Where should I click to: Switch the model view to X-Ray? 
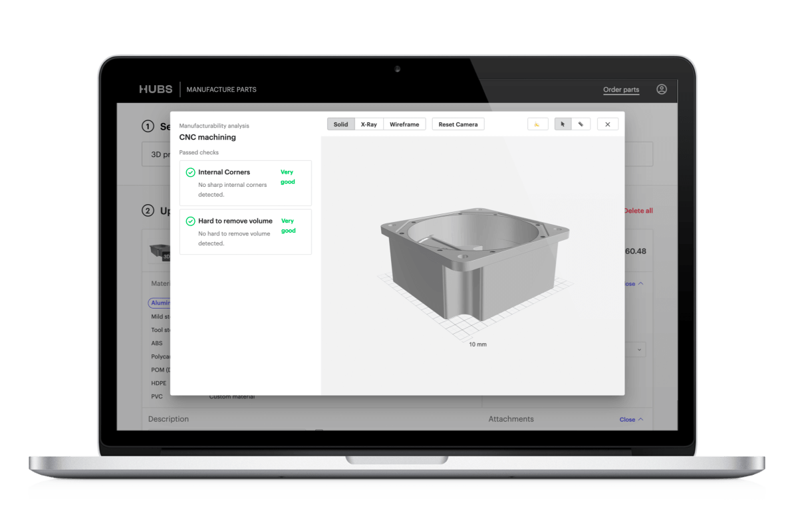(368, 124)
